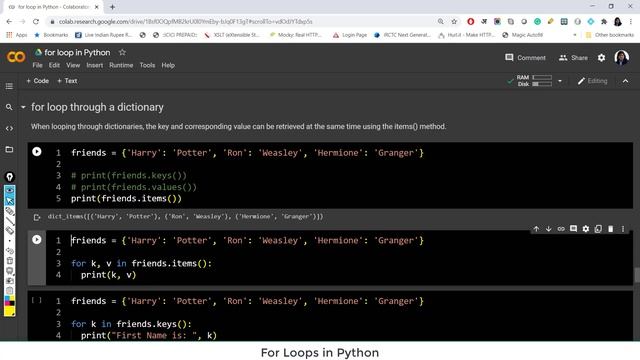Click the Colab CO logo
The image size is (640, 360).
point(16,57)
